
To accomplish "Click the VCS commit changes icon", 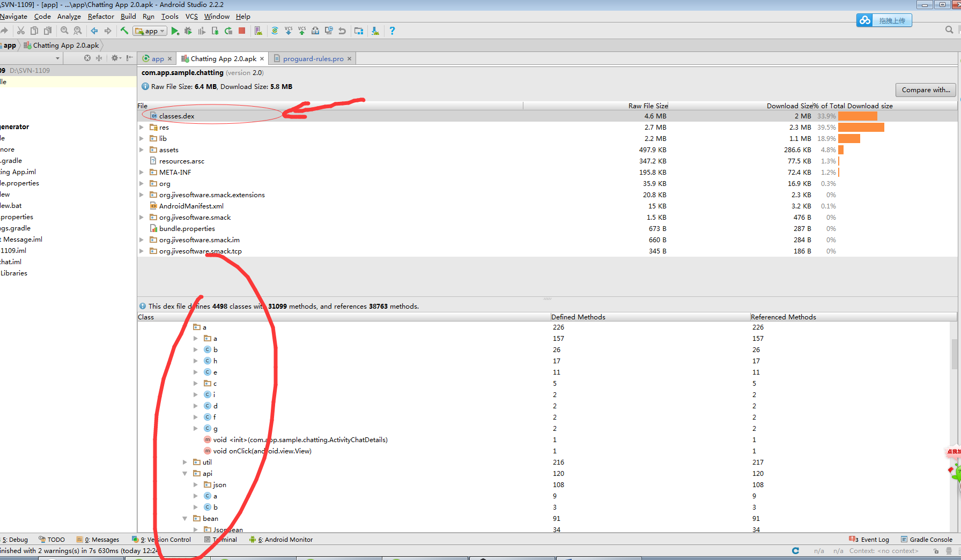I will click(302, 31).
